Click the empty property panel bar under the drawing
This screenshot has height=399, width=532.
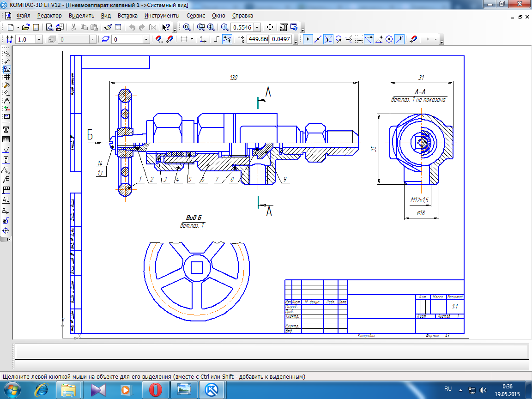point(272,351)
